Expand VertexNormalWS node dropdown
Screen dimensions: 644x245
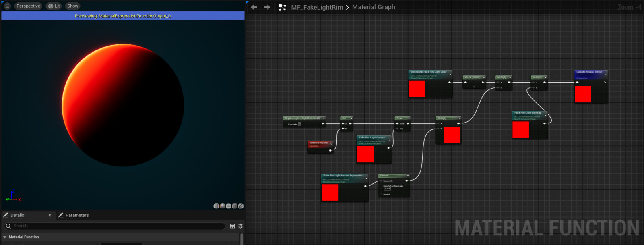pos(331,143)
